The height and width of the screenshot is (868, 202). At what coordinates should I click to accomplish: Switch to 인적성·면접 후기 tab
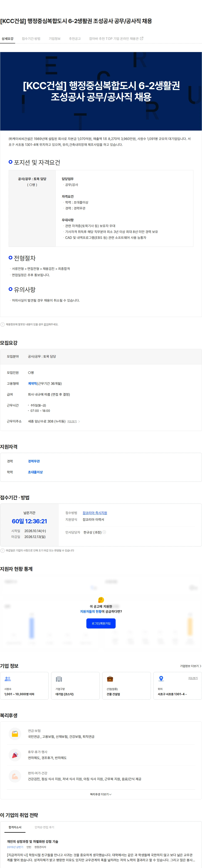44,827
